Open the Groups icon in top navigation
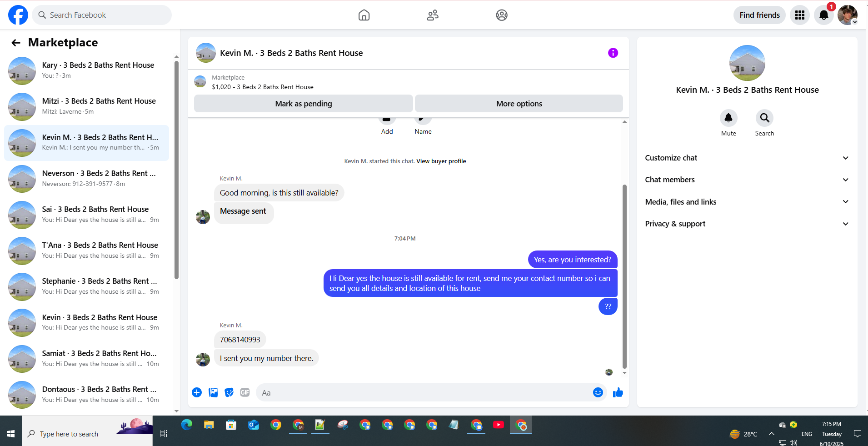This screenshot has height=446, width=868. coord(502,15)
